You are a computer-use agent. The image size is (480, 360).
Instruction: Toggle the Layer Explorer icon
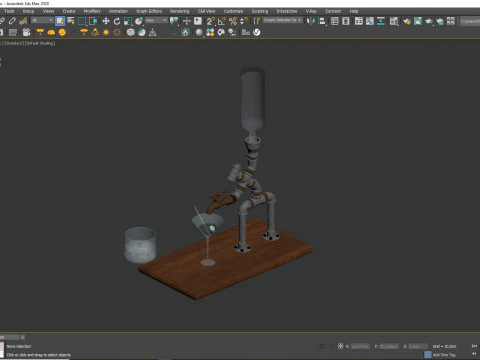346,21
